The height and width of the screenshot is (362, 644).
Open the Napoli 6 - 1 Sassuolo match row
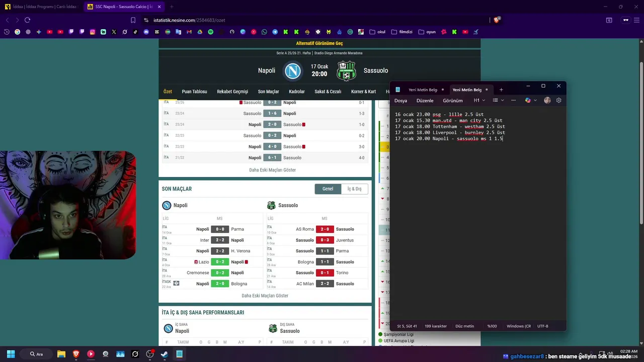click(265, 157)
